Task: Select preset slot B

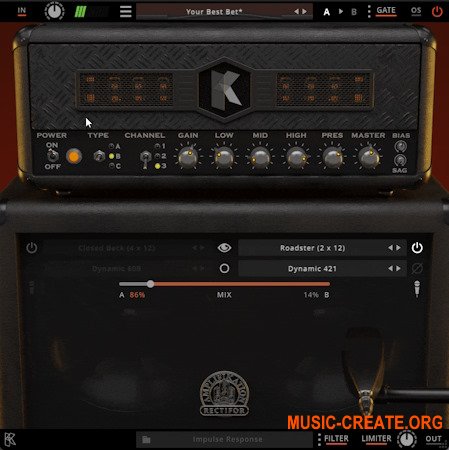Action: (x=354, y=12)
